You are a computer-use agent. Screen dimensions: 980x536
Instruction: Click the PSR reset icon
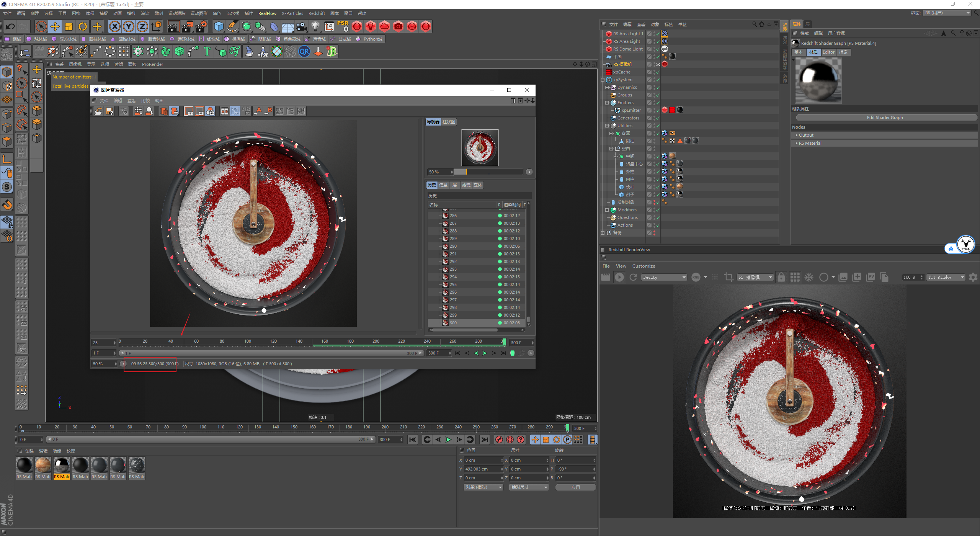[343, 26]
